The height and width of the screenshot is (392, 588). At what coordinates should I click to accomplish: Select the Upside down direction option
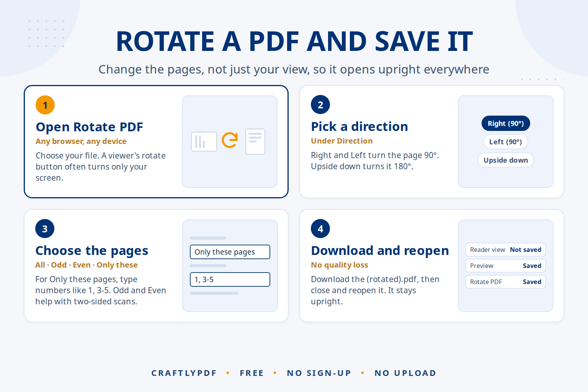[x=506, y=160]
